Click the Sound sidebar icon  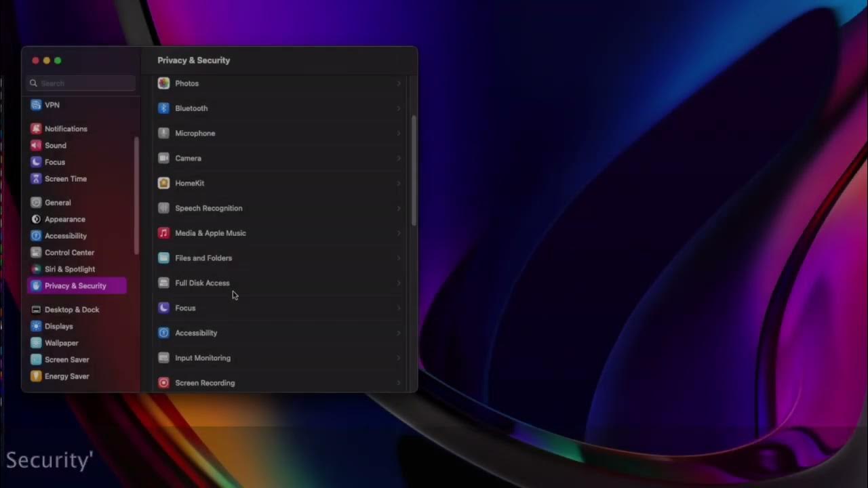point(36,145)
